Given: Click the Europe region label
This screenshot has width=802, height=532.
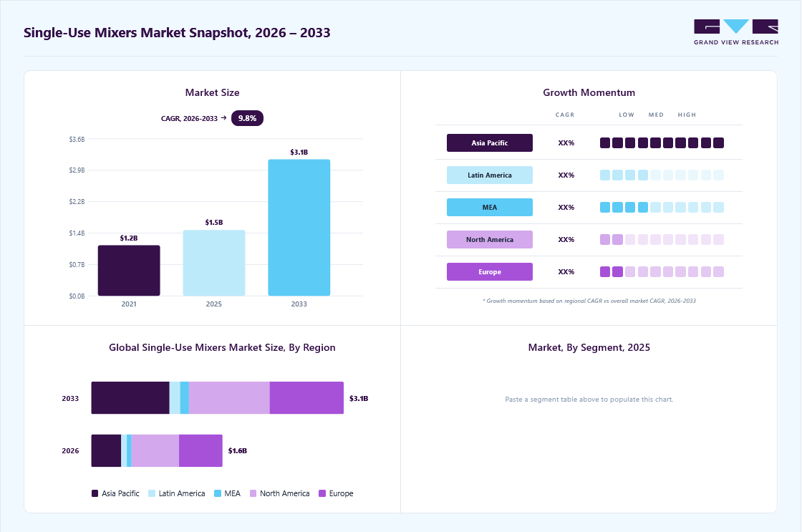Looking at the screenshot, I should click(490, 271).
